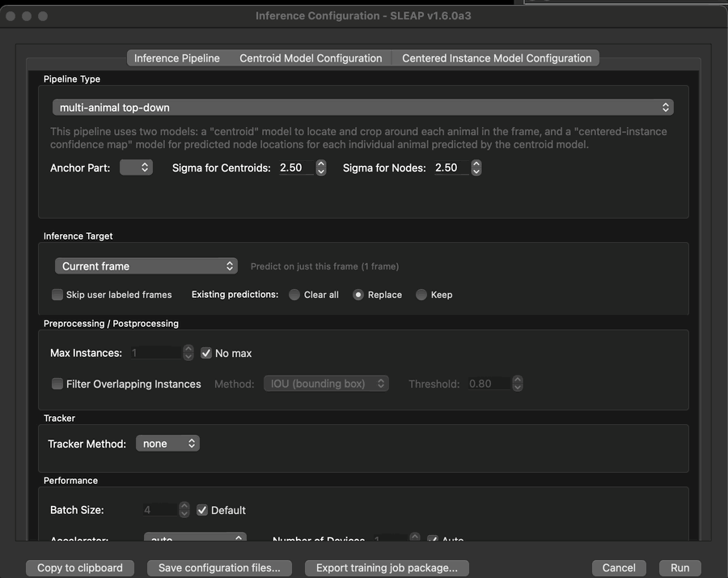Click the Sigma for Nodes value field
This screenshot has height=578, width=728.
tap(451, 168)
